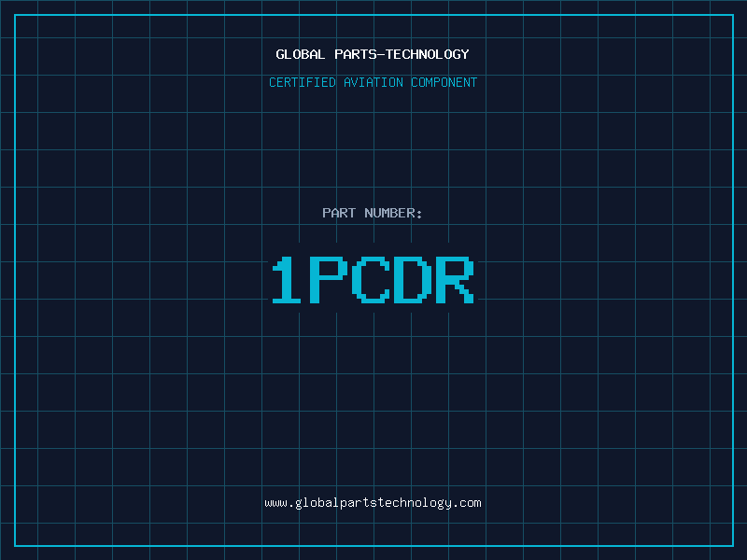Click the GLOBAL PARTS-TECHNOLOGY heading

[373, 54]
